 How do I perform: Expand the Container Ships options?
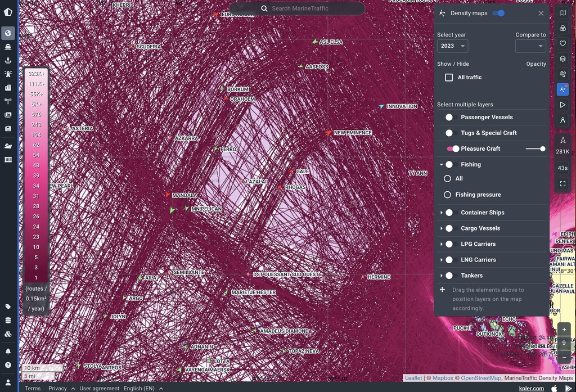coord(441,213)
